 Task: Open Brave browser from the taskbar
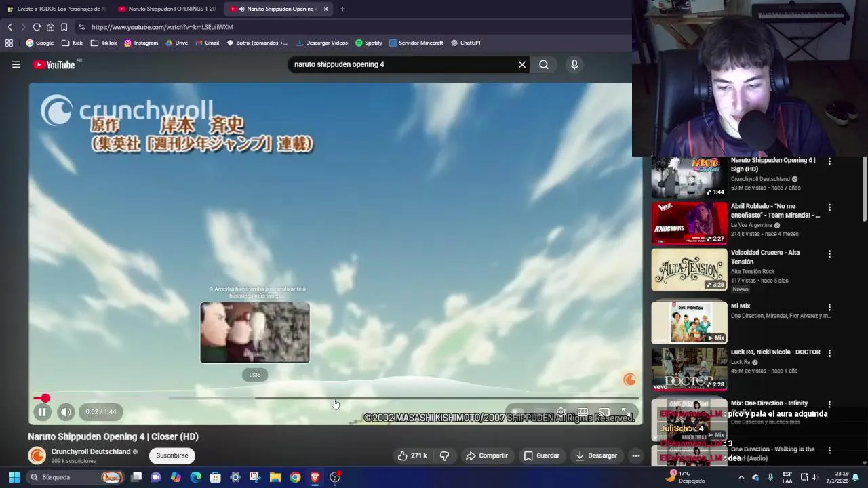point(315,477)
